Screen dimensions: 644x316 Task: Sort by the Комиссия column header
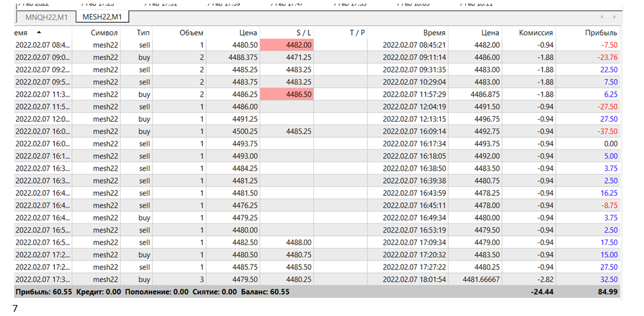click(536, 32)
